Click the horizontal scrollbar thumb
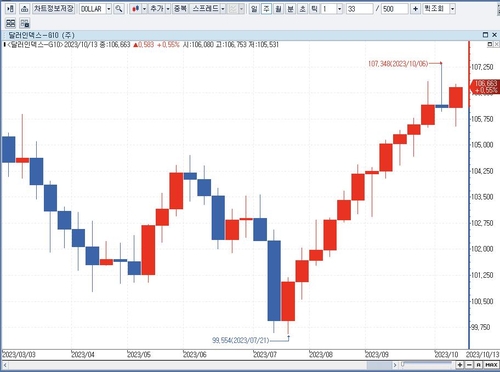The width and height of the screenshot is (500, 372). pos(379,365)
